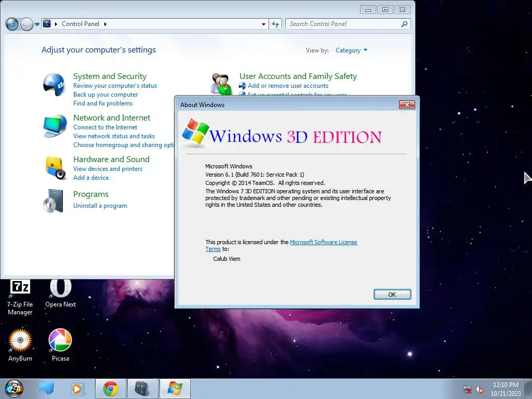This screenshot has height=399, width=532.
Task: Open Windows Explorer taskbar icon
Action: pos(46,389)
